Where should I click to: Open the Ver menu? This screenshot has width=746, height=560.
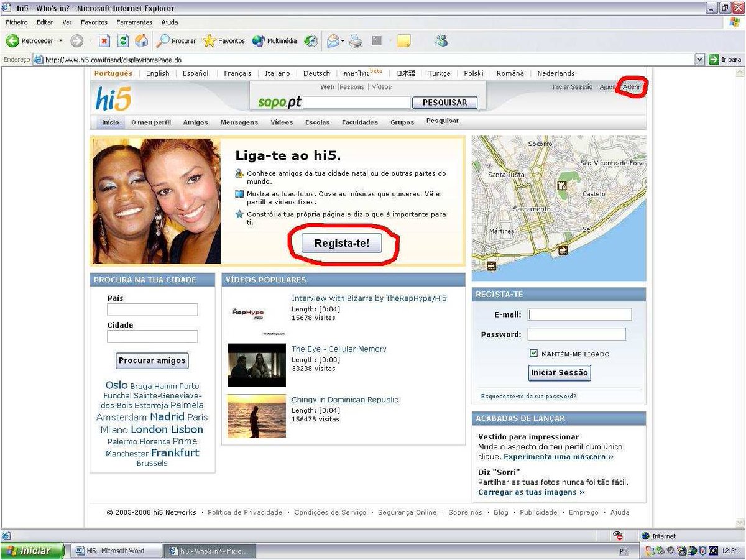(67, 22)
